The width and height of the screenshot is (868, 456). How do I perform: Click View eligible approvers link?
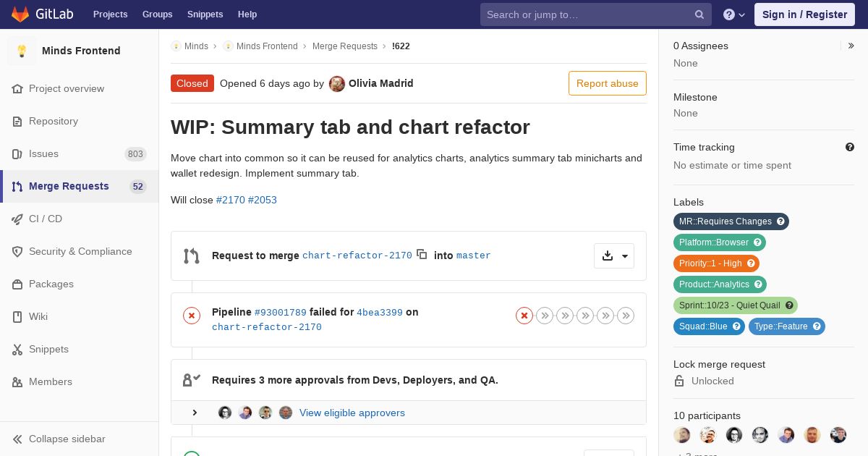352,413
